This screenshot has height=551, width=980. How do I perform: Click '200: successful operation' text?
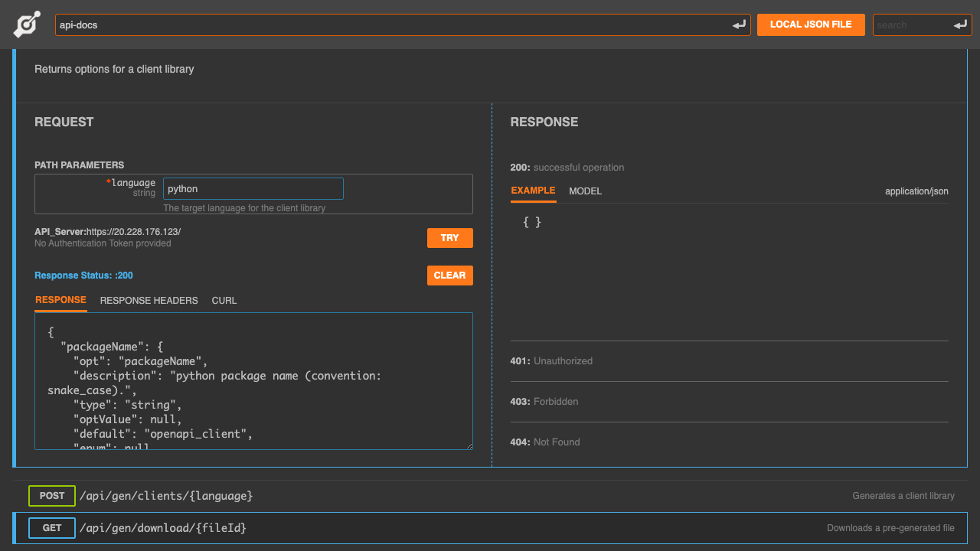[x=567, y=168]
